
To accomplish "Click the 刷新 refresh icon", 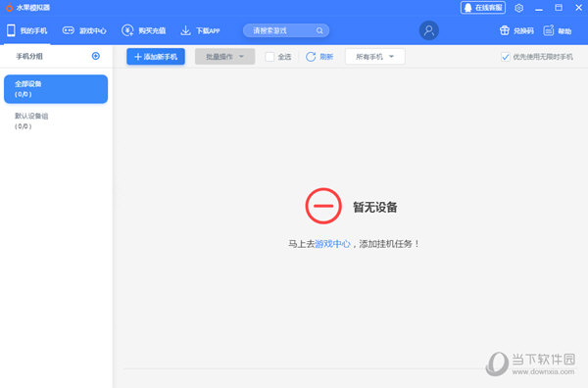I will point(311,57).
